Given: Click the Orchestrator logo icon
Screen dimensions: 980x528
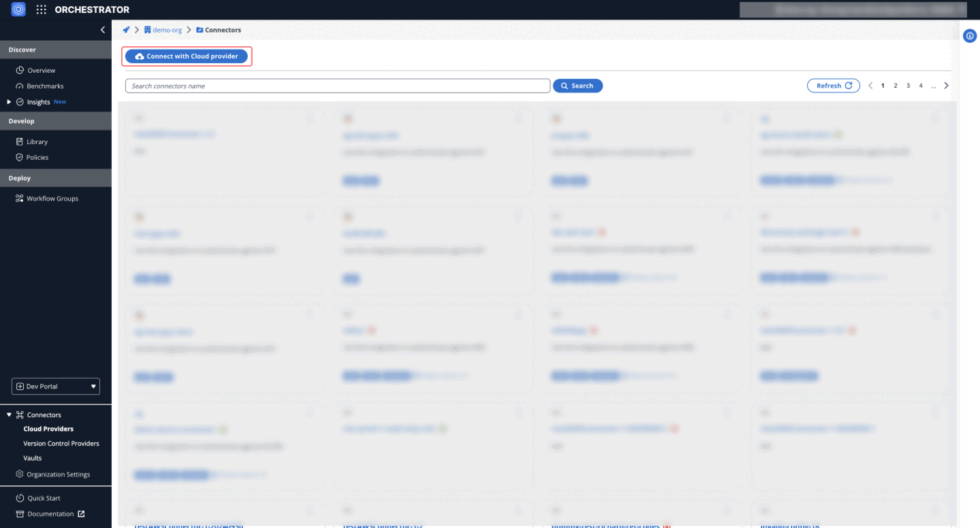Looking at the screenshot, I should click(x=18, y=10).
